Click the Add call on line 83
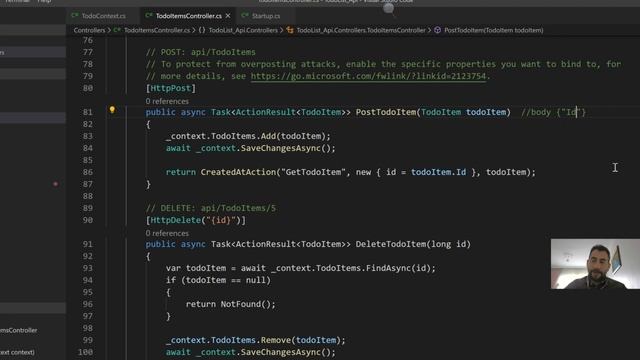This screenshot has width=640, height=360. click(x=268, y=136)
